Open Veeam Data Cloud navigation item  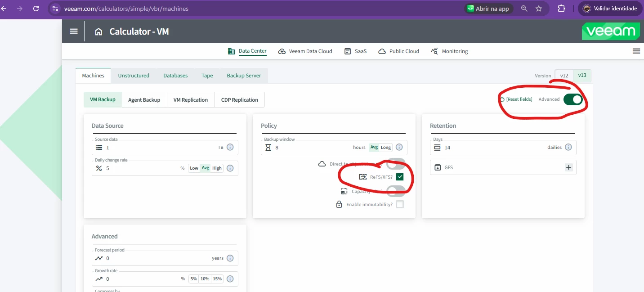coord(305,51)
